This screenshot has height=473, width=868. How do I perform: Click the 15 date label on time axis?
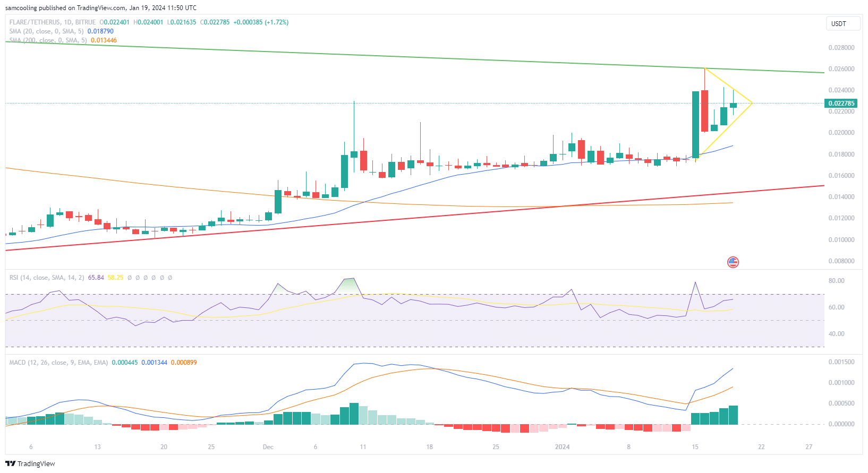[695, 447]
